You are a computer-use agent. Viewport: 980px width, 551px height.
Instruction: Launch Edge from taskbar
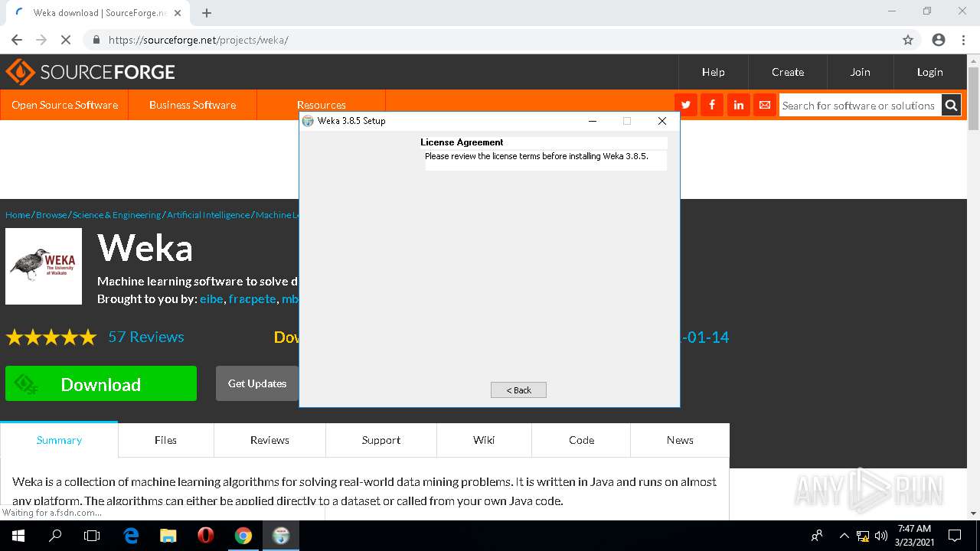131,536
